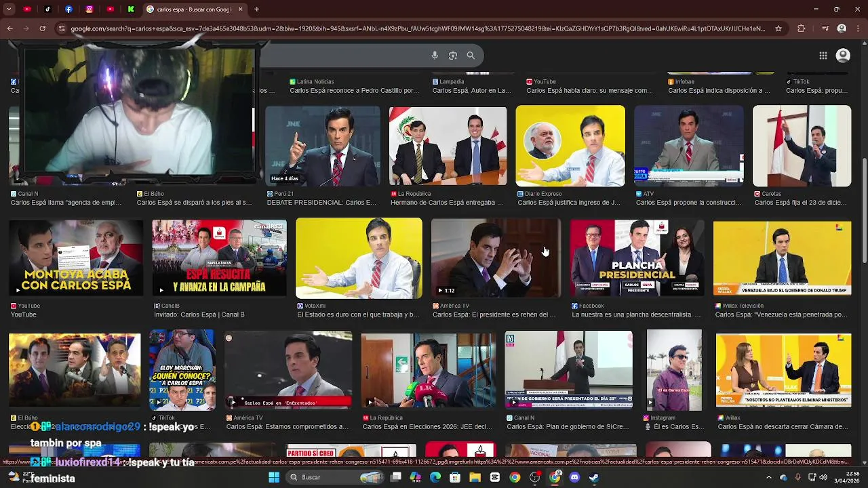Open Discord from the taskbar
868x488 pixels.
pos(574,477)
